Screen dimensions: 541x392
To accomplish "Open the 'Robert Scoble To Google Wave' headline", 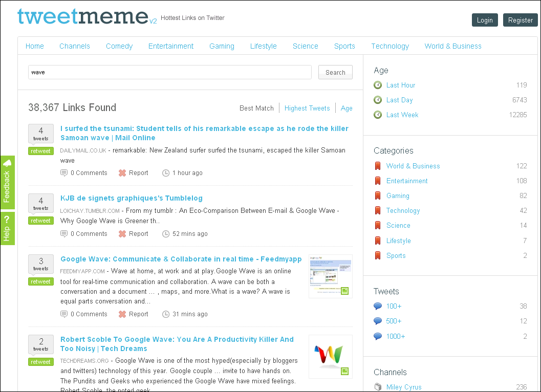I will [177, 344].
